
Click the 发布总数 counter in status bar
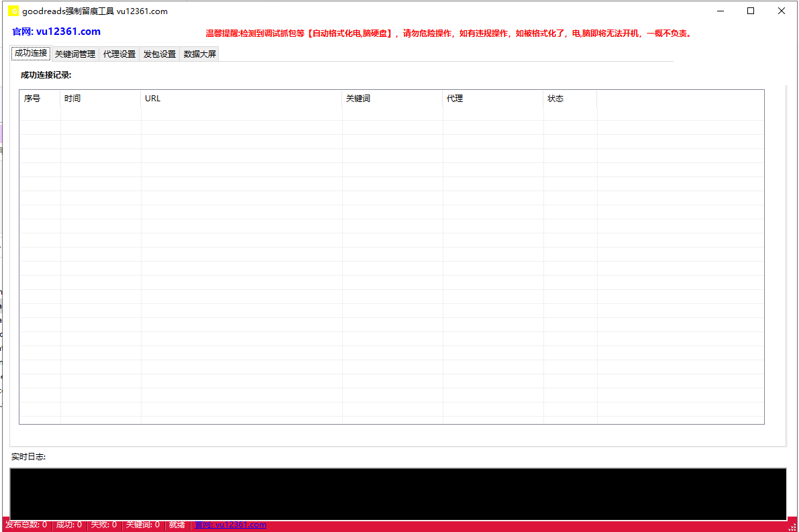pyautogui.click(x=26, y=525)
